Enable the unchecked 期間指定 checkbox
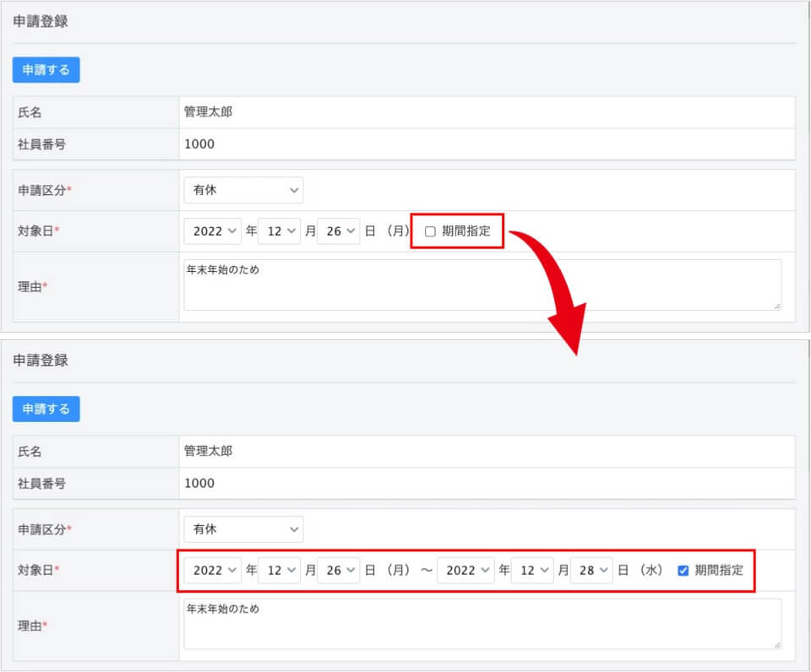The image size is (811, 672). click(430, 231)
